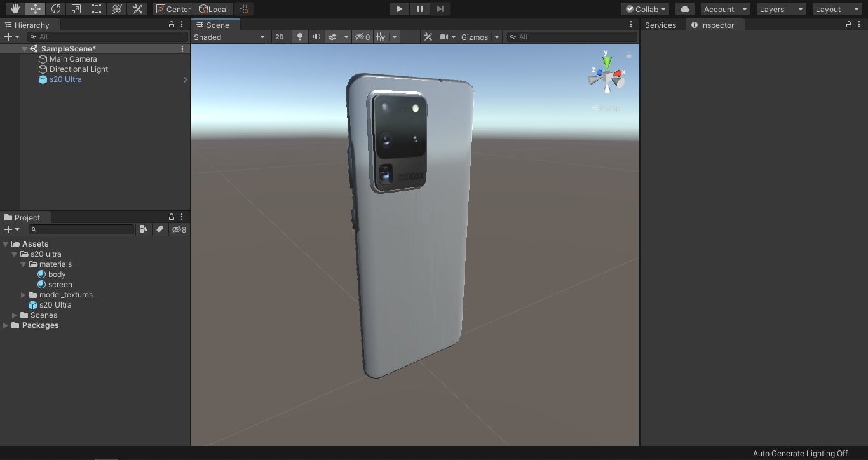The width and height of the screenshot is (868, 460).
Task: Open component editor tools in Scene toolbar
Action: [428, 37]
